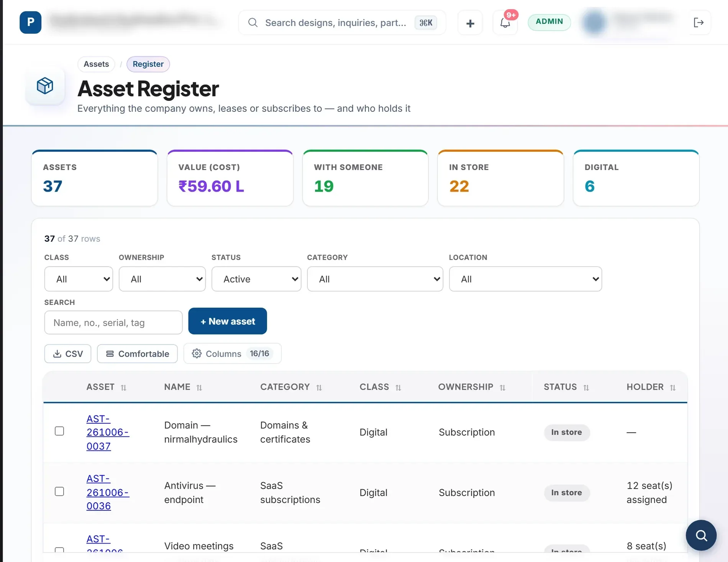Click the '12 seat(s) assigned' holder cell
728x562 pixels.
pyautogui.click(x=649, y=492)
